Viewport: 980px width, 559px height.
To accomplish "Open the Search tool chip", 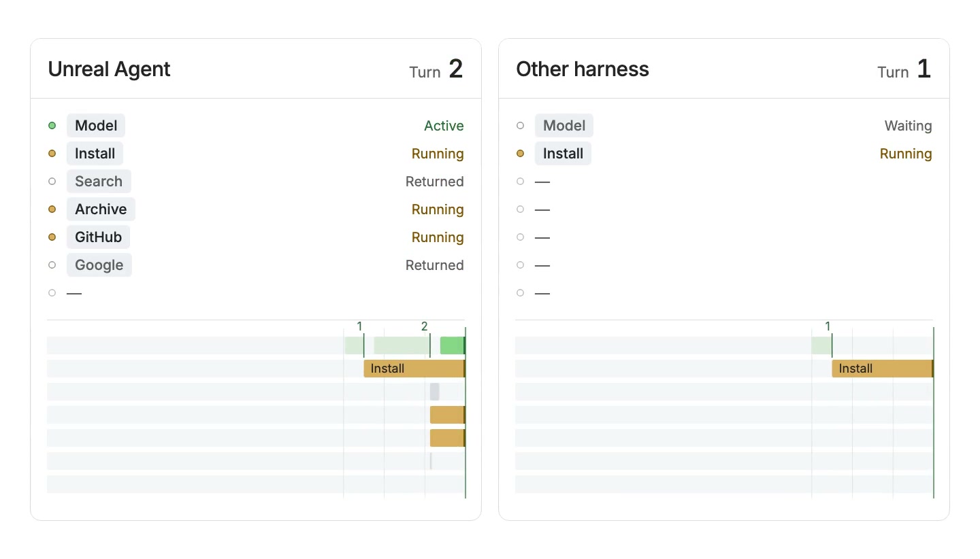I will point(99,182).
